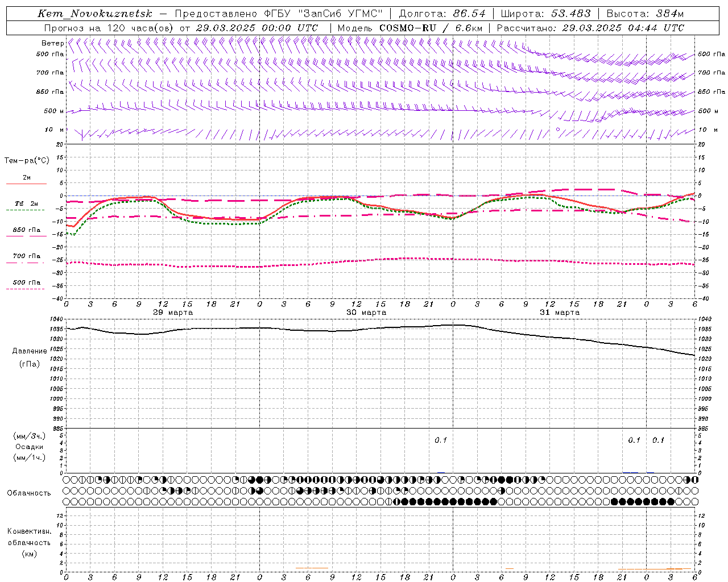Click the right pressure axis value 985
This screenshot has height=582, width=728.
[x=703, y=429]
